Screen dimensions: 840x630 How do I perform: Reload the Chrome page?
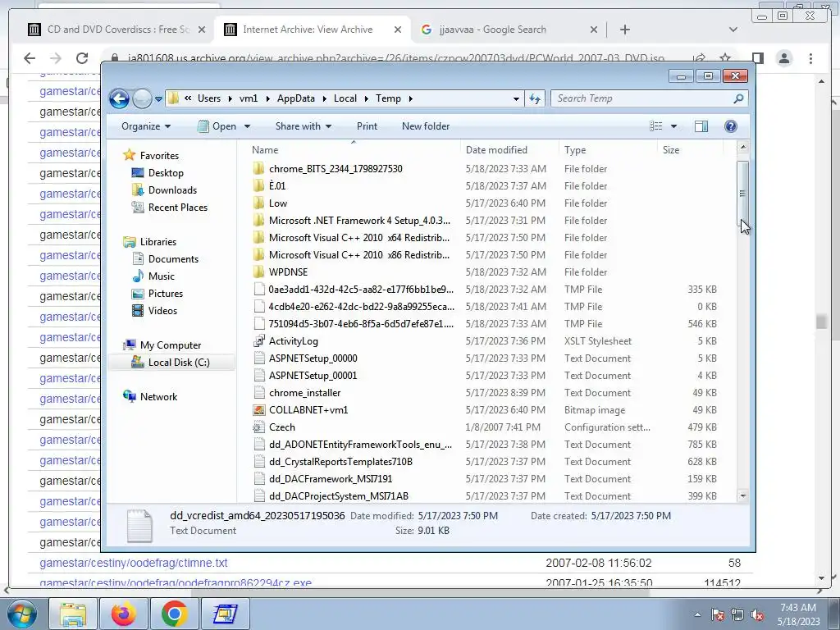(81, 58)
